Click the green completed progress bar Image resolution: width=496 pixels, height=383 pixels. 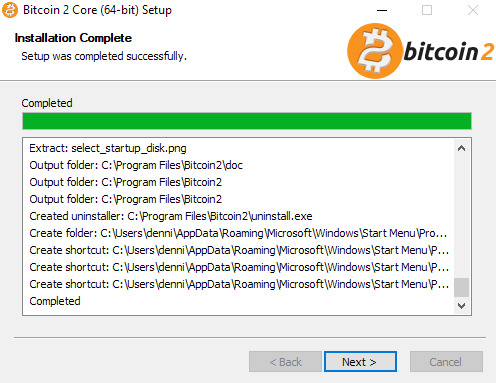click(x=247, y=121)
